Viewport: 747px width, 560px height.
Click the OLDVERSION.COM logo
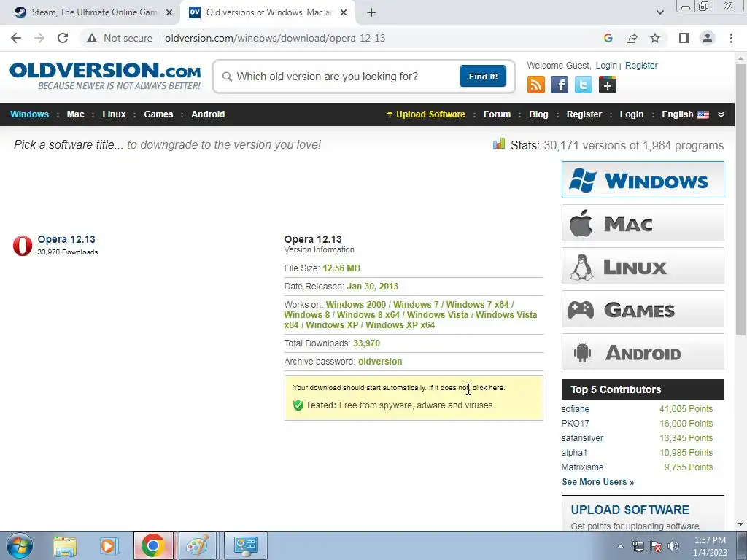tap(105, 75)
